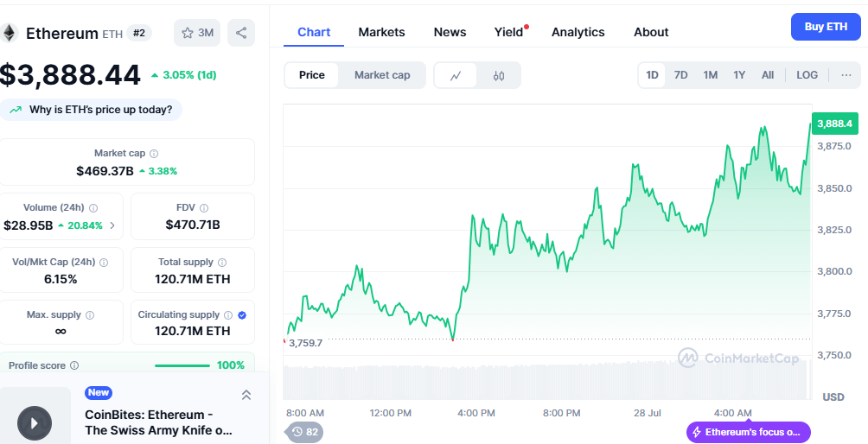Show info for Volume (24h)
This screenshot has height=444, width=868.
coord(93,208)
